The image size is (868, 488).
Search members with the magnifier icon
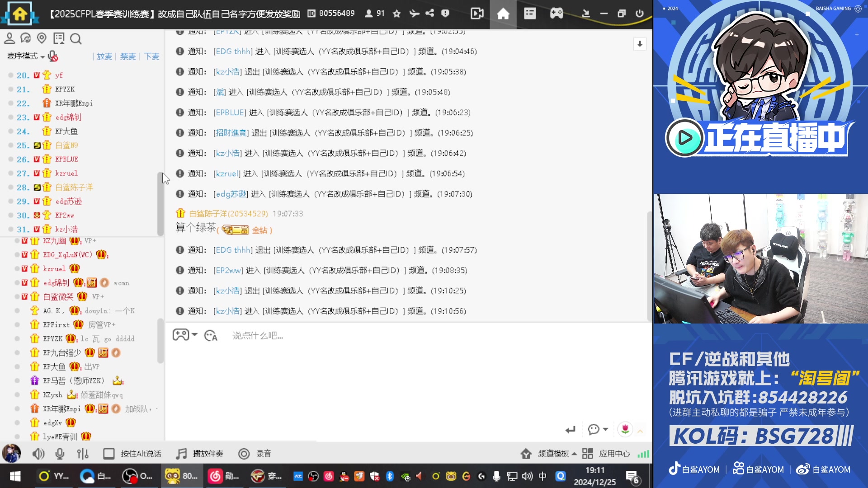(x=76, y=39)
